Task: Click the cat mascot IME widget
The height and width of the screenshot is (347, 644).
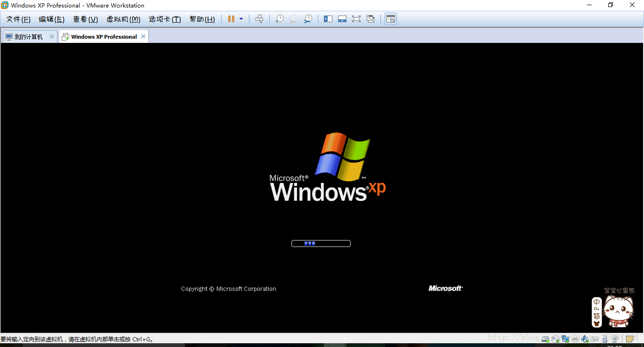Action: click(x=619, y=311)
